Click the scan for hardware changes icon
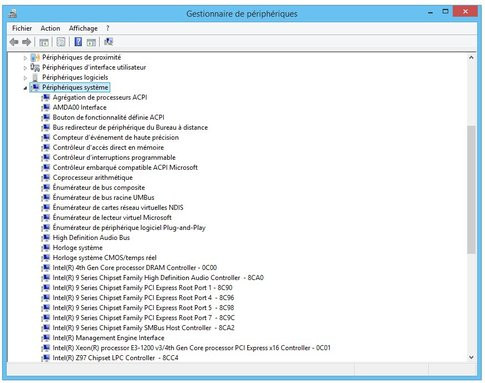Viewport: 485px width, 383px height. coord(108,42)
